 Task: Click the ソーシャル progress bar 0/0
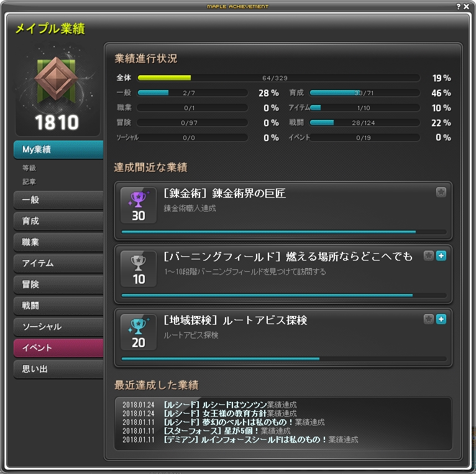(193, 137)
